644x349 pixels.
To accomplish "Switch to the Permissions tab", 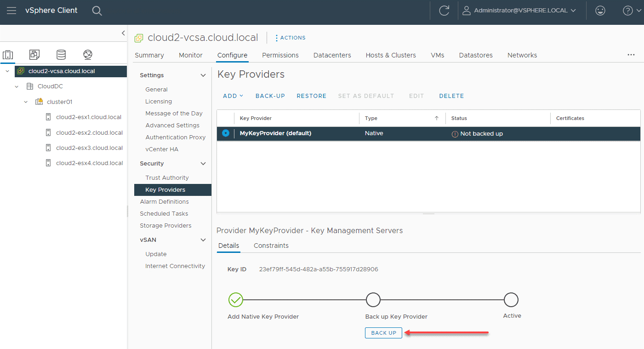I will pos(280,55).
